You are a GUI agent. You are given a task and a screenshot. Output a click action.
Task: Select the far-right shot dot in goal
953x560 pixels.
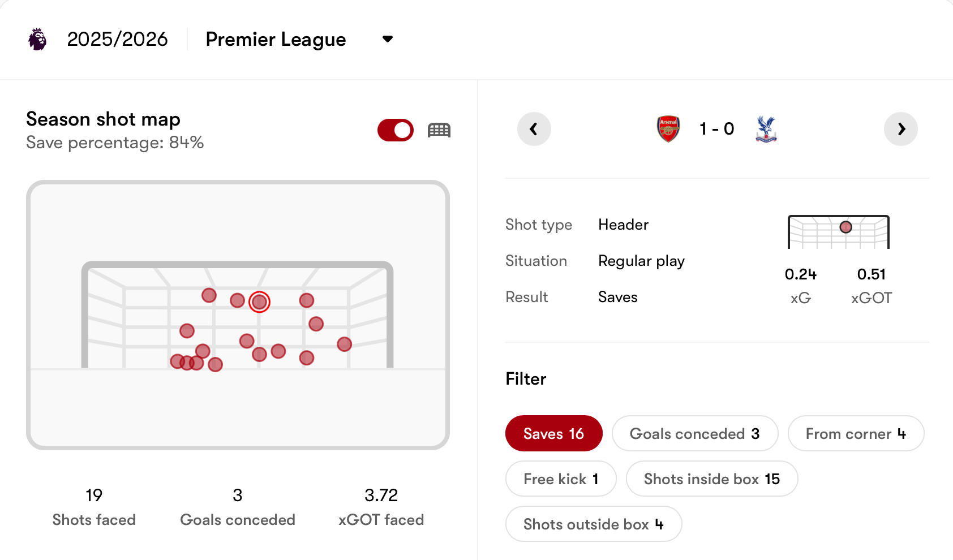click(x=344, y=344)
